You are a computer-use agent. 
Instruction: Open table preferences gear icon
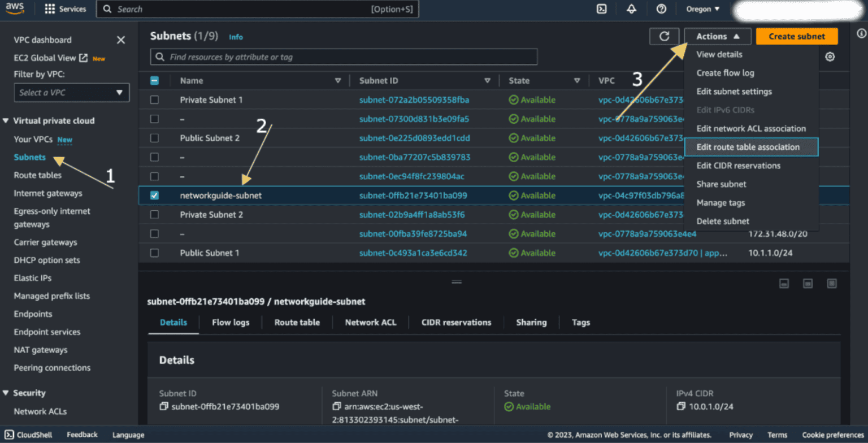pos(830,57)
